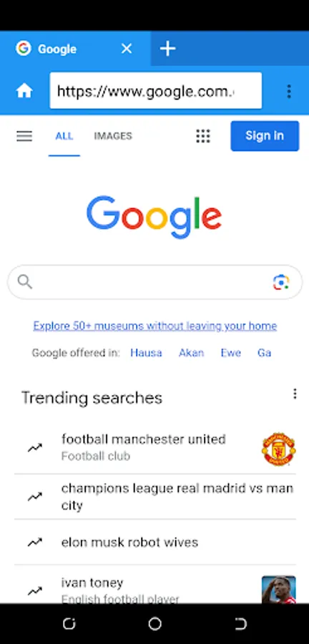Tap the Manchester United crest thumbnail

279,449
